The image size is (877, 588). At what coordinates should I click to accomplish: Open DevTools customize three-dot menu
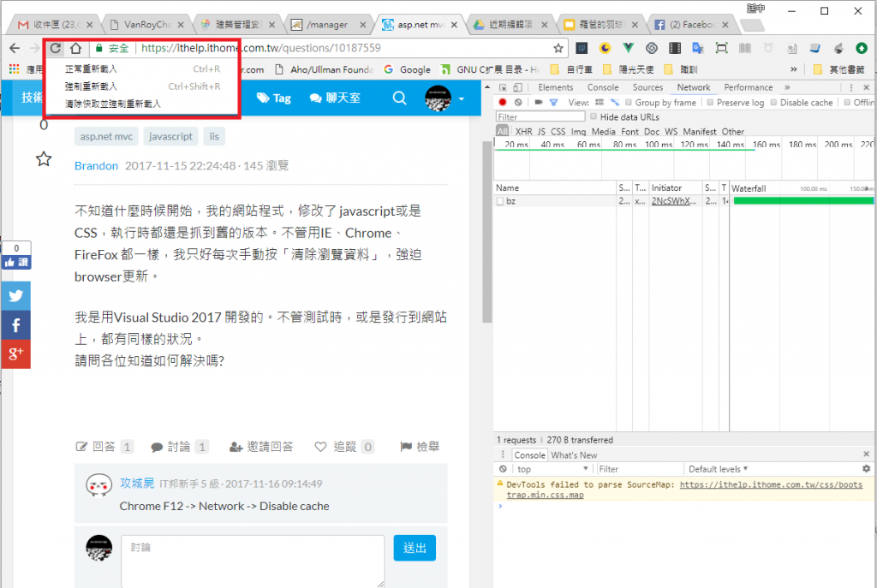coord(851,88)
